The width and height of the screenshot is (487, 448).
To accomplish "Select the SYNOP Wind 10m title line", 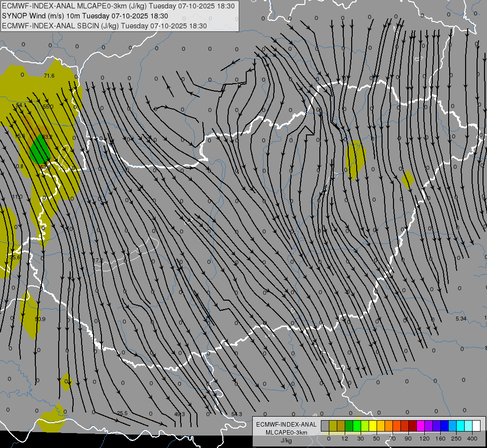I will pyautogui.click(x=89, y=16).
